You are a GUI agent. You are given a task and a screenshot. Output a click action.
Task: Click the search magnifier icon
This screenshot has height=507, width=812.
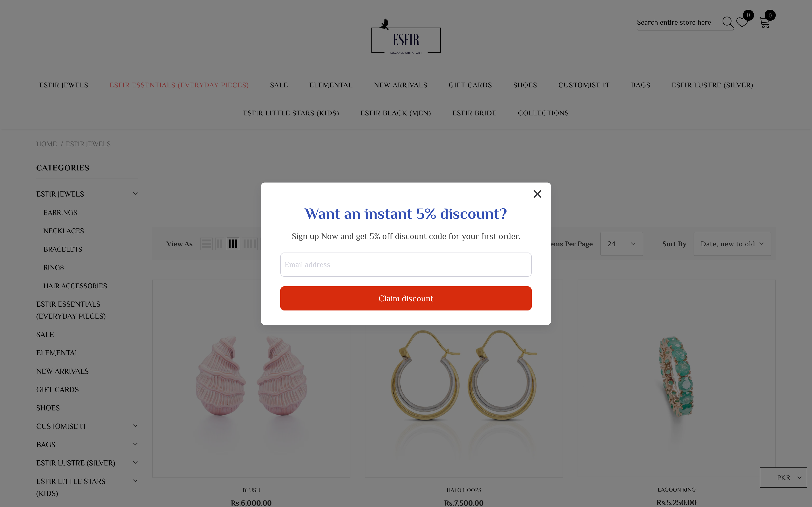727,22
